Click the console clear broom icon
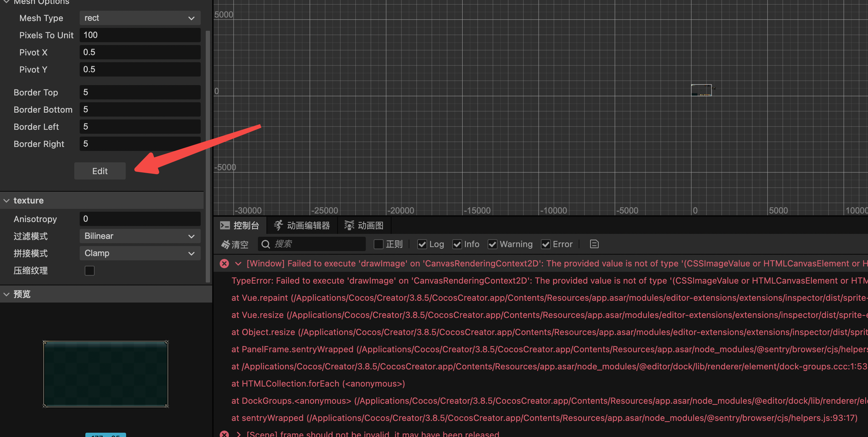Image resolution: width=868 pixels, height=437 pixels. click(x=226, y=245)
